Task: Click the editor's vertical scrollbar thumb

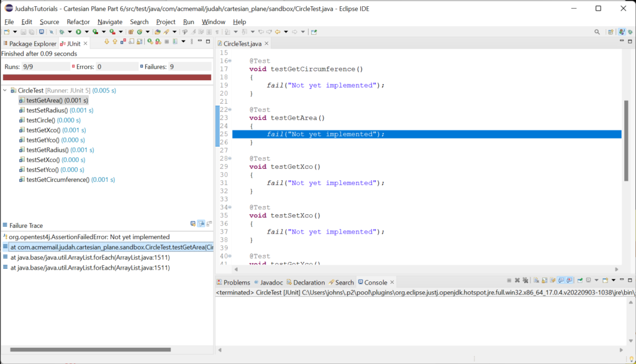Action: pyautogui.click(x=626, y=141)
